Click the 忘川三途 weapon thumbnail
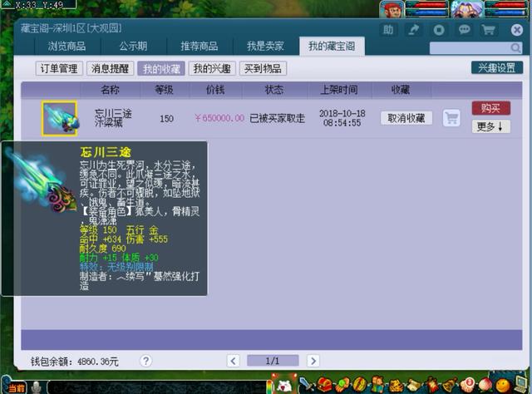The image size is (532, 394). click(x=59, y=118)
